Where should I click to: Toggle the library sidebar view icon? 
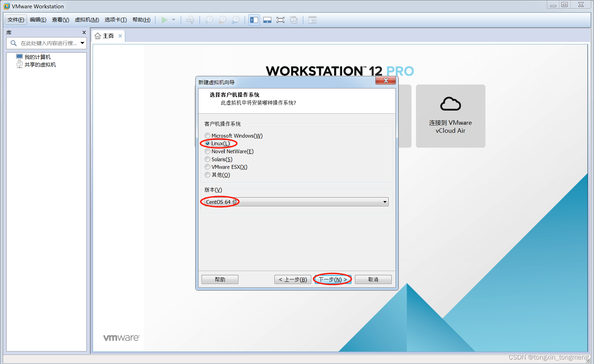tap(254, 20)
